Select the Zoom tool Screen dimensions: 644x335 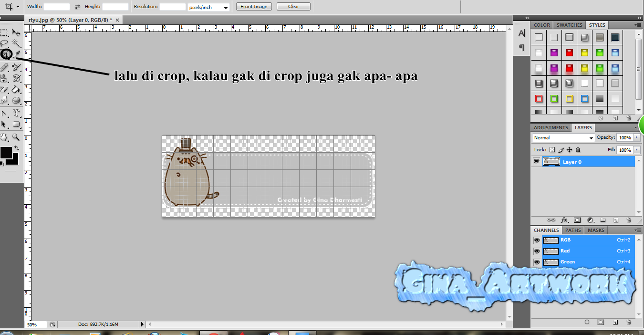click(x=16, y=137)
